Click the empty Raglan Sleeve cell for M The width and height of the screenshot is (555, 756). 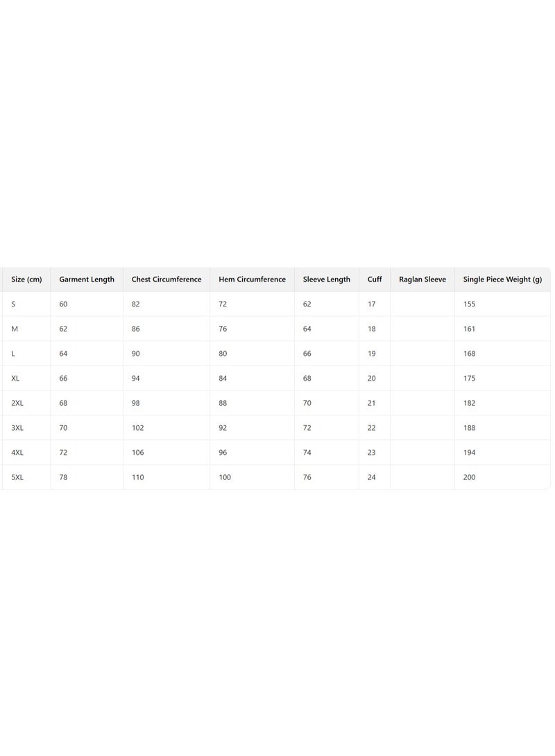click(422, 329)
